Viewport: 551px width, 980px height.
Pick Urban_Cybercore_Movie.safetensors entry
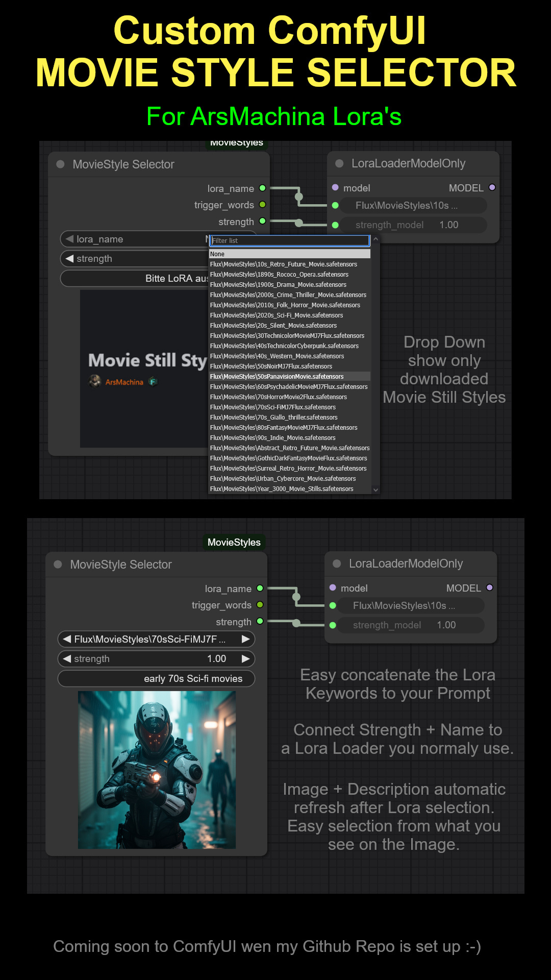click(290, 478)
